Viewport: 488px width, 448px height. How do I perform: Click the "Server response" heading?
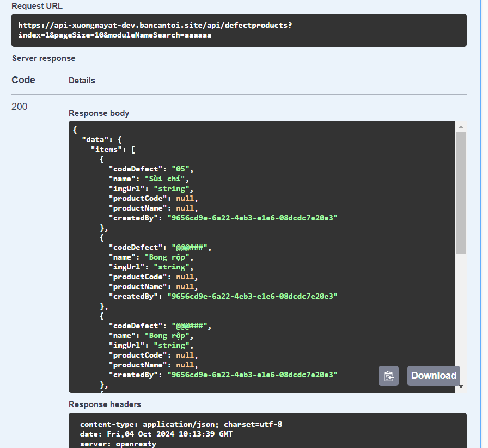pyautogui.click(x=44, y=58)
